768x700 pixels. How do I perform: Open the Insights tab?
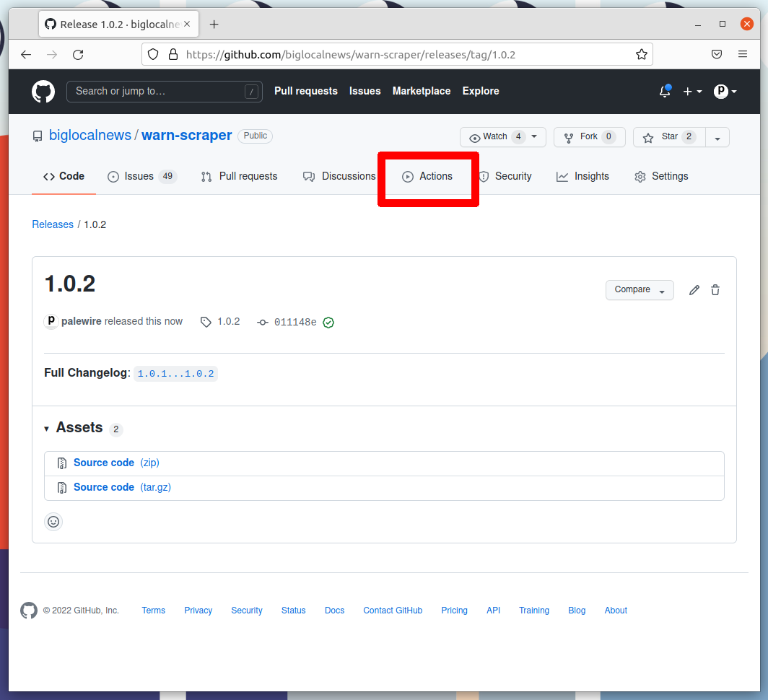[x=583, y=176]
